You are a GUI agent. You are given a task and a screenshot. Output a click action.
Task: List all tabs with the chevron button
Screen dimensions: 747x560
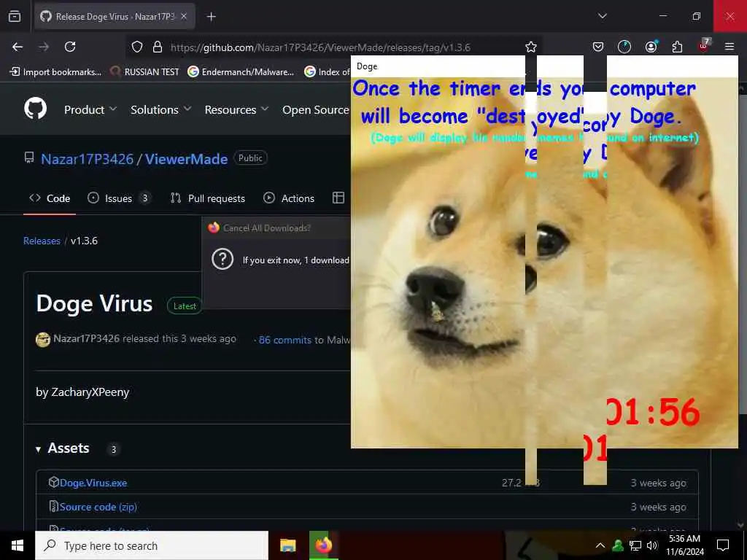tap(603, 16)
